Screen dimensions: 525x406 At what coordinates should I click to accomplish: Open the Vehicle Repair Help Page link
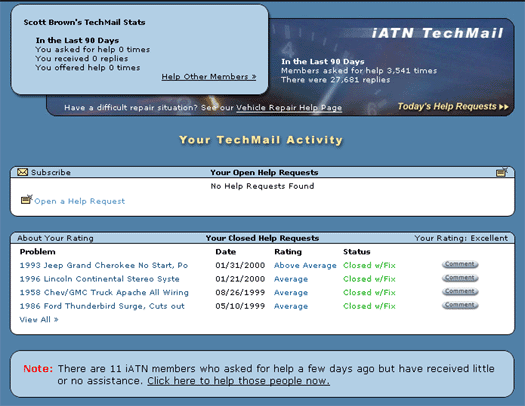[289, 107]
